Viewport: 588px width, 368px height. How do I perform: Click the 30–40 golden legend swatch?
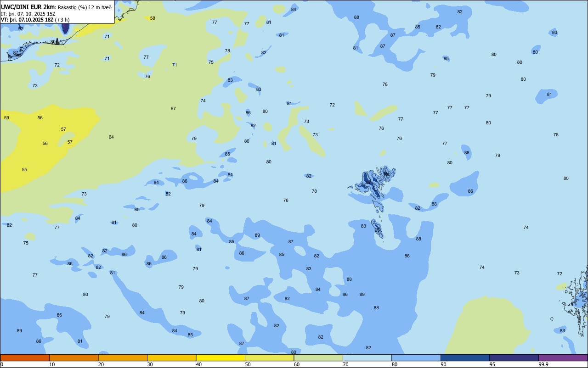click(x=171, y=357)
